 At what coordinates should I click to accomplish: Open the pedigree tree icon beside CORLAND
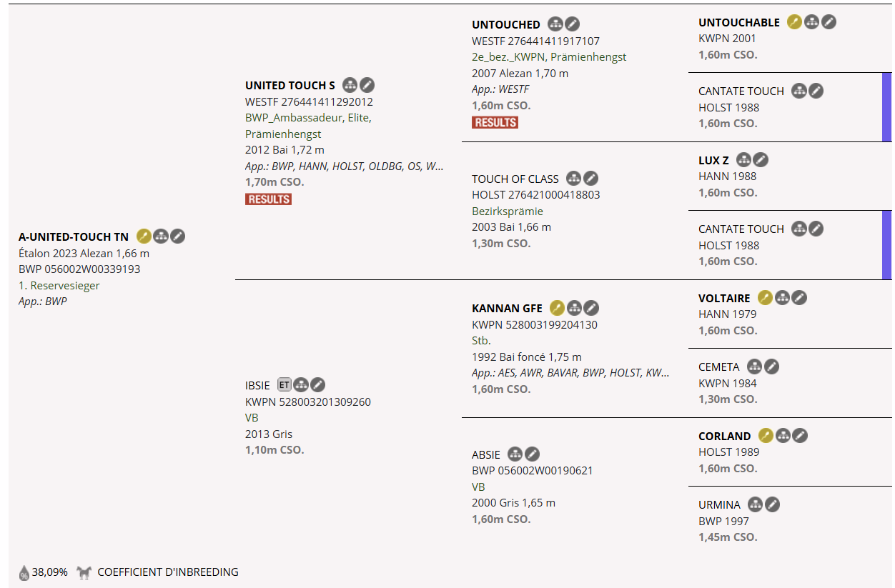pyautogui.click(x=783, y=436)
